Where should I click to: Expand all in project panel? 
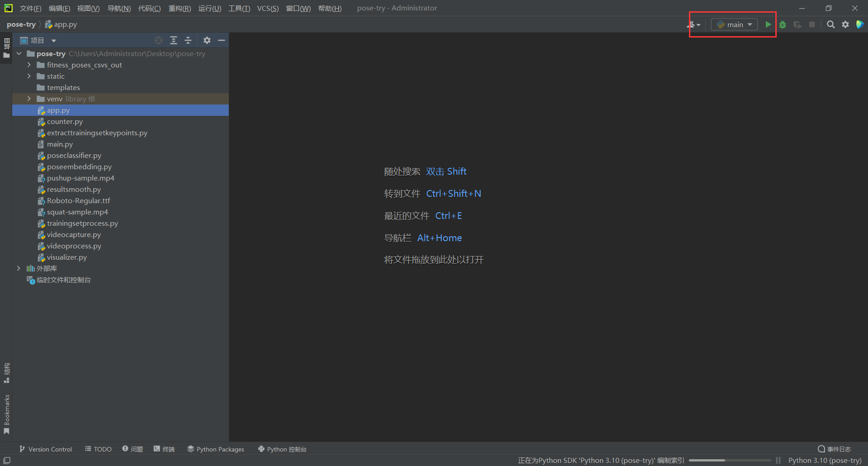pos(174,40)
